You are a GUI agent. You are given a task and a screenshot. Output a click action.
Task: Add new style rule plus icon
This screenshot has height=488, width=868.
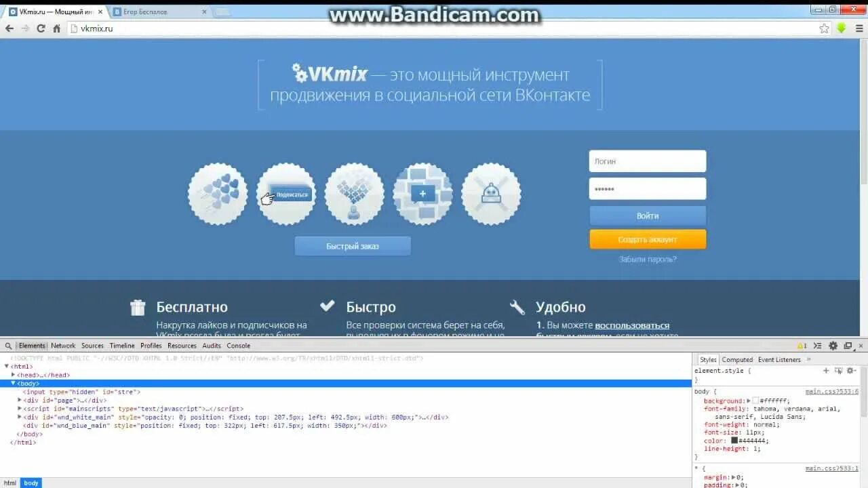pos(826,371)
